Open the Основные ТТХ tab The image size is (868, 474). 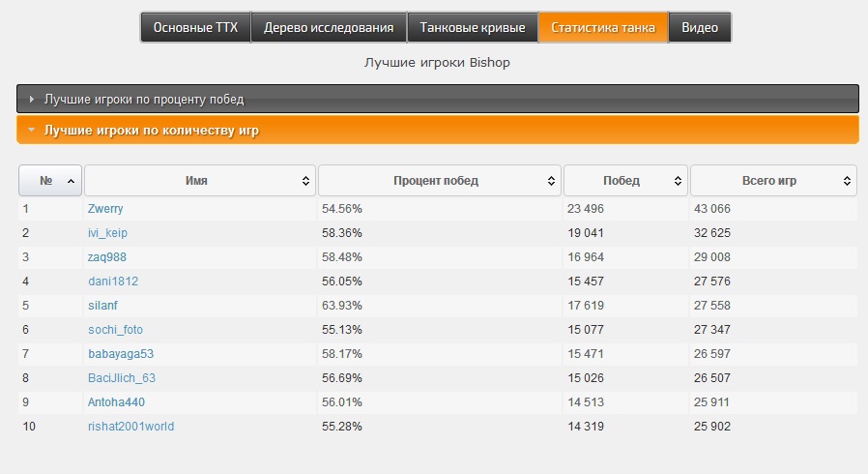(195, 27)
